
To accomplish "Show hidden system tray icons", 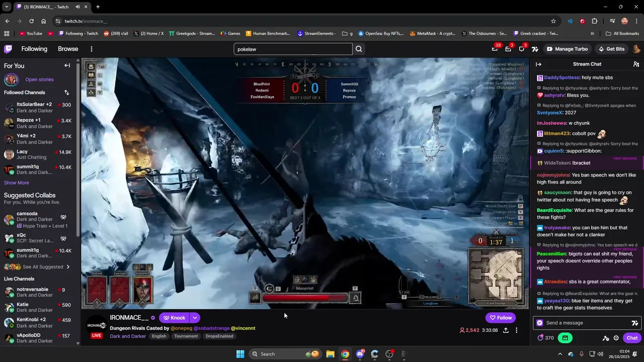I will coord(560,354).
